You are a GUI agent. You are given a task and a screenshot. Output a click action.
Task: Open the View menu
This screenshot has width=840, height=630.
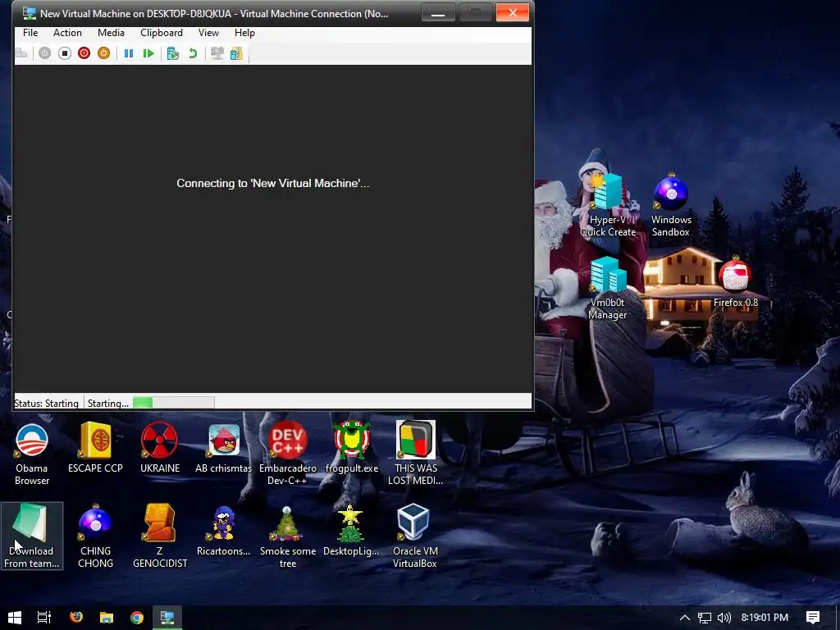coord(208,33)
